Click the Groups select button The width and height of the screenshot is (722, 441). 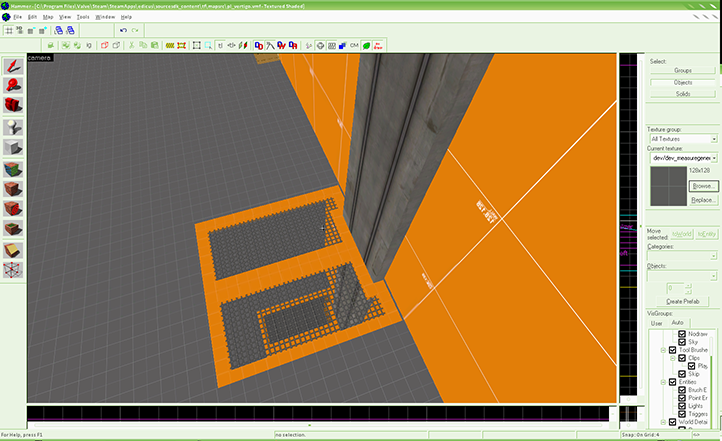coord(682,70)
